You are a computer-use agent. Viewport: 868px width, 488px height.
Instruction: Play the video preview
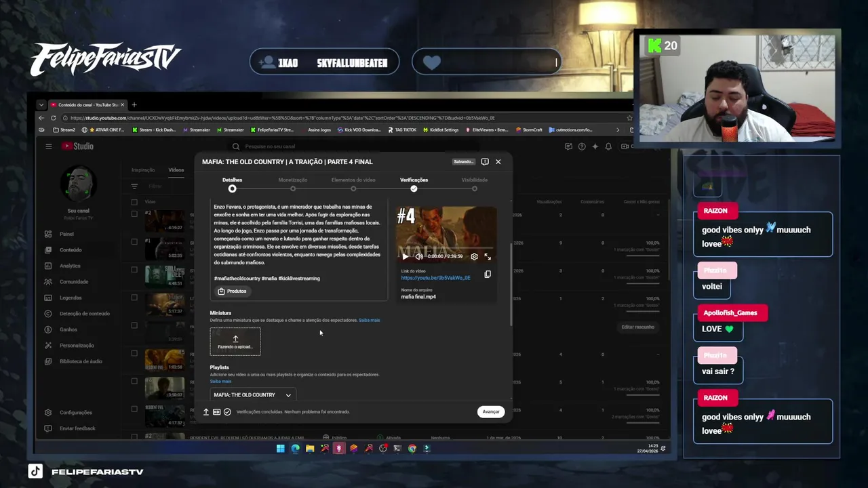point(405,257)
